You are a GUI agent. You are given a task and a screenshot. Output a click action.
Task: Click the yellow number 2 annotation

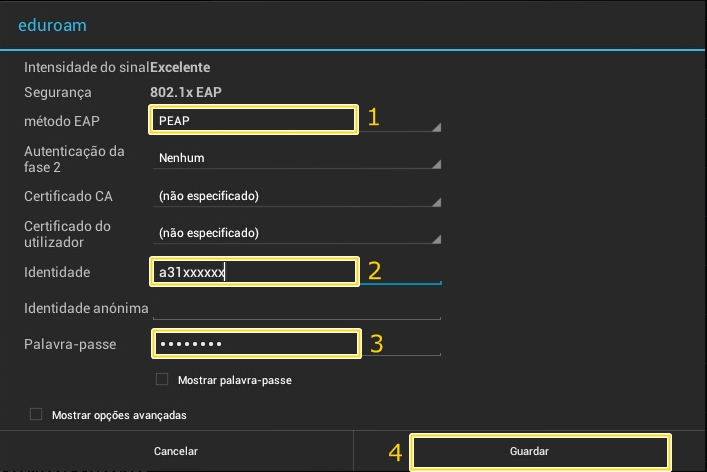tap(374, 271)
